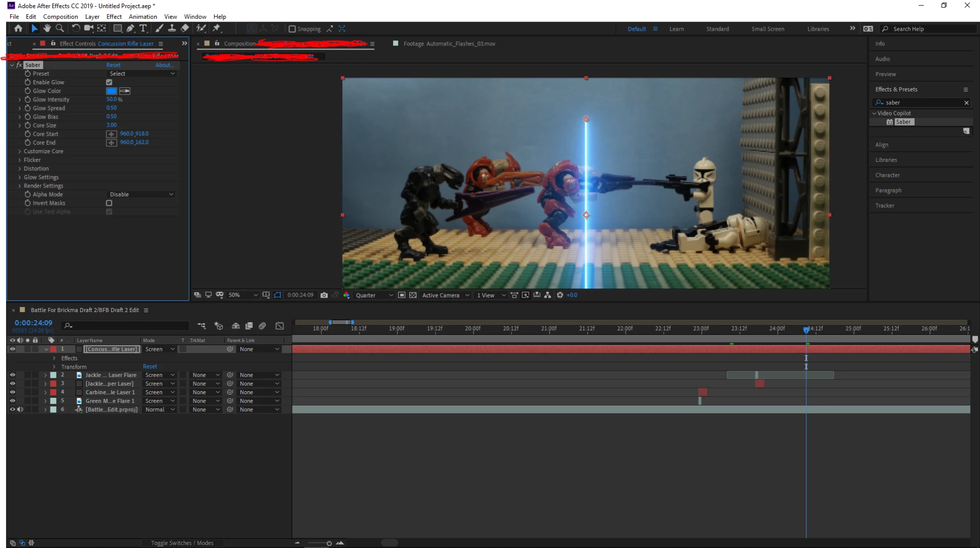Select the Zoom tool
Viewport: 980px width, 548px height.
click(x=60, y=29)
